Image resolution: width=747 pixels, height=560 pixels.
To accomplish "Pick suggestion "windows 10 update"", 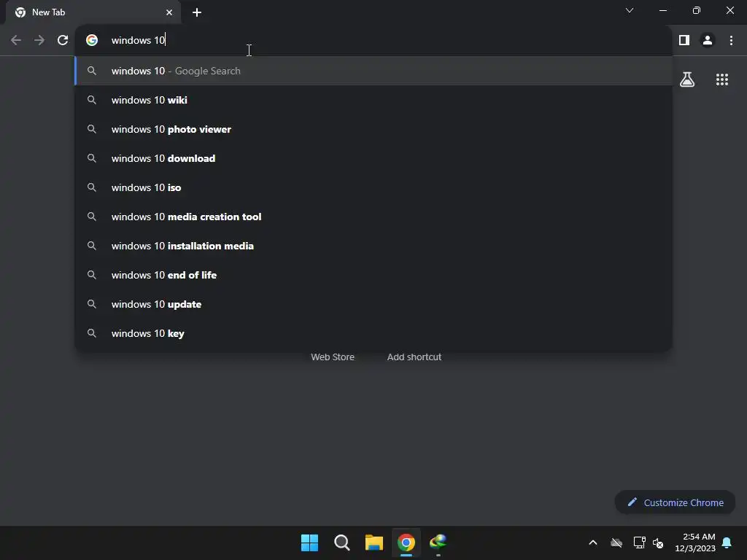I will coord(374,304).
